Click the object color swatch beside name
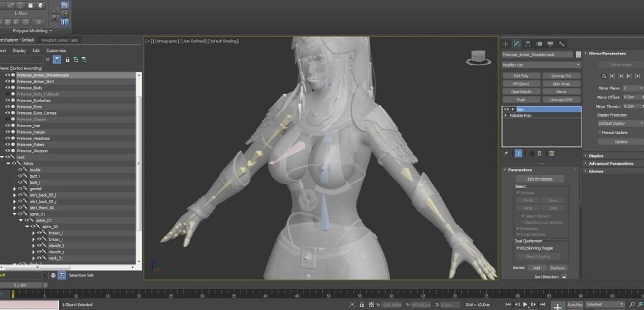Viewport: 644px width, 310px height. tap(578, 54)
